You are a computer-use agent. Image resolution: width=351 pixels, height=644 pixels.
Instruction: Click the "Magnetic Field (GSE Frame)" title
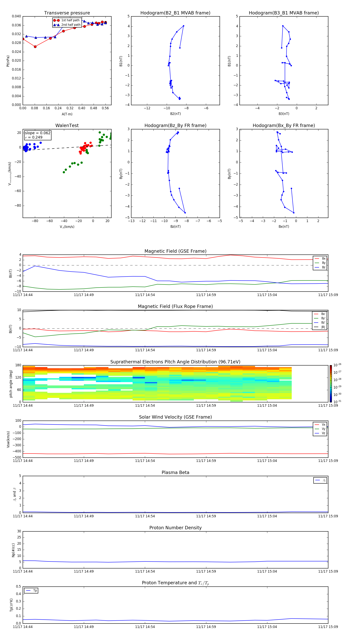click(x=175, y=251)
